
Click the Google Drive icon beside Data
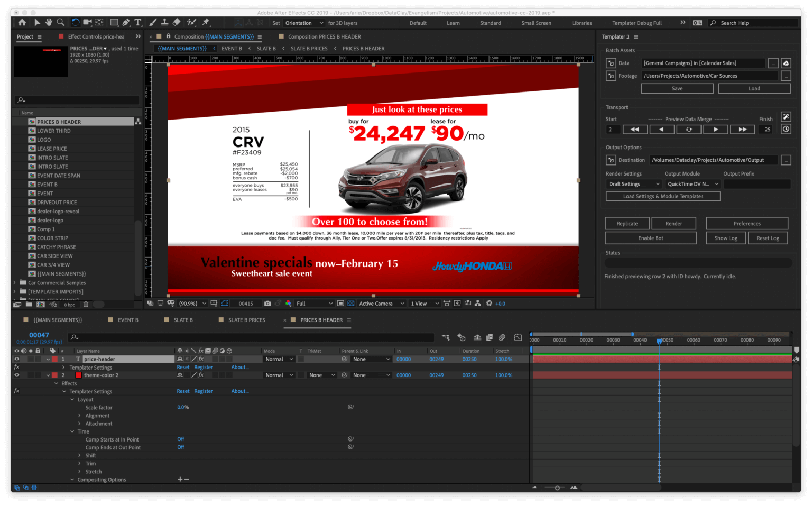click(786, 63)
